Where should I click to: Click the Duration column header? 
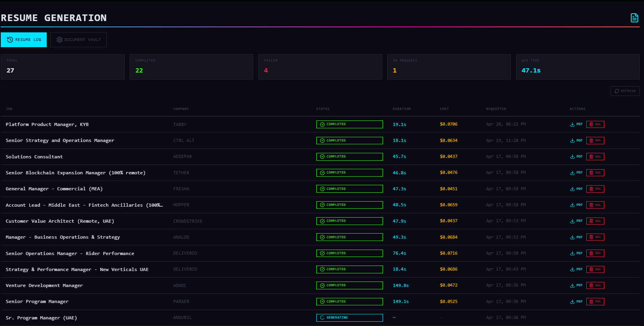[401, 109]
